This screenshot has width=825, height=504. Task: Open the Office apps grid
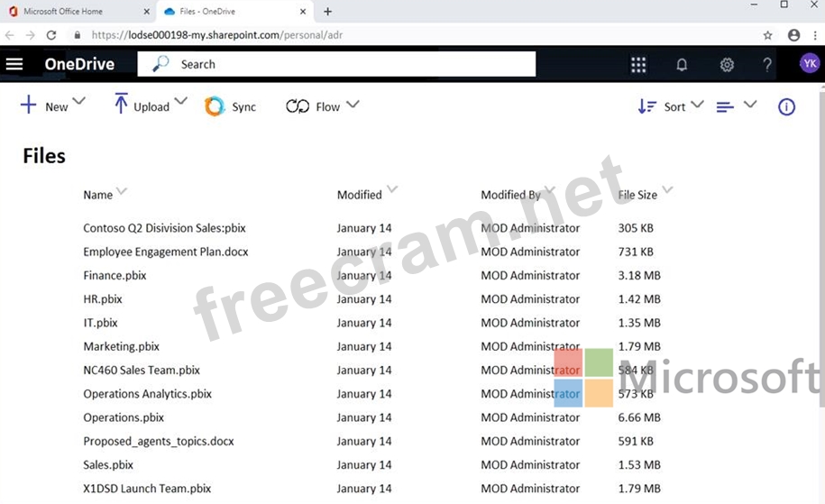[638, 65]
